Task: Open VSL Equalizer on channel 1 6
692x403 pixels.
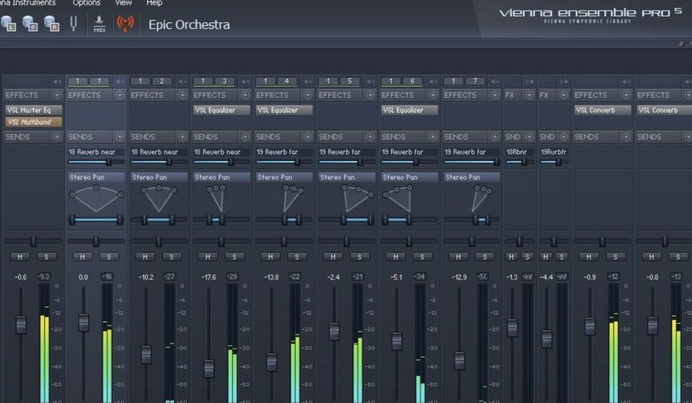Action: [x=409, y=110]
